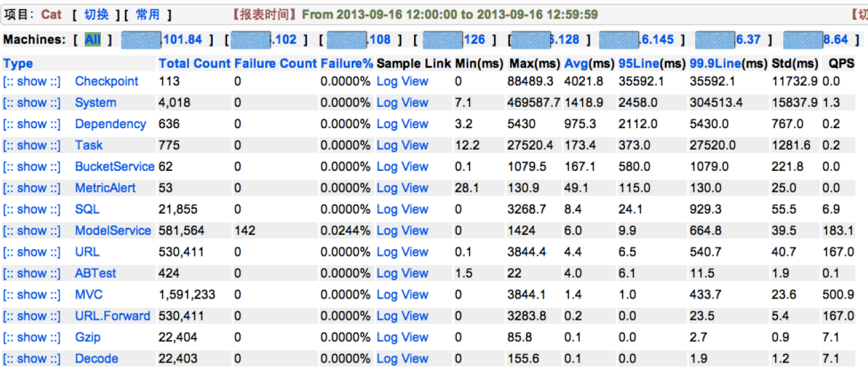Open the BucketService type link
This screenshot has height=374, width=868.
[115, 167]
